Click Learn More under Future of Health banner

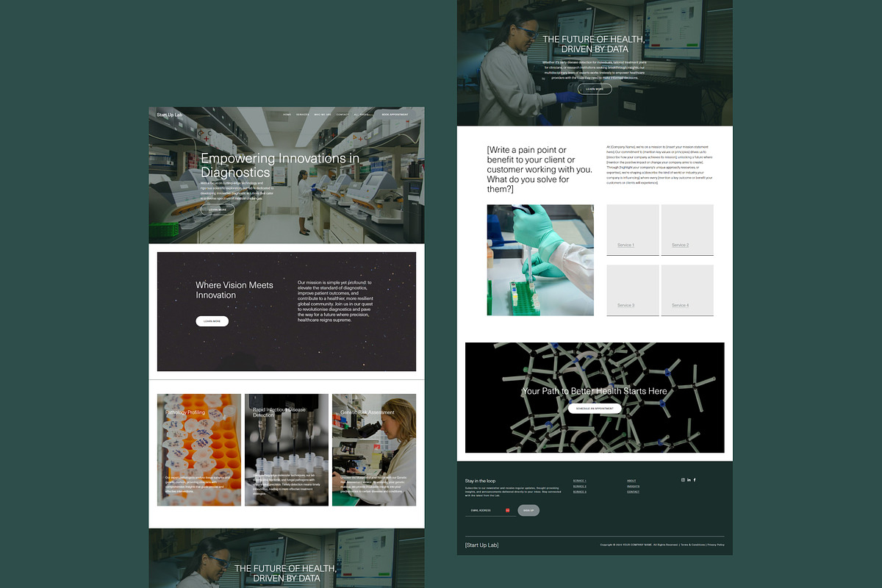coord(595,89)
